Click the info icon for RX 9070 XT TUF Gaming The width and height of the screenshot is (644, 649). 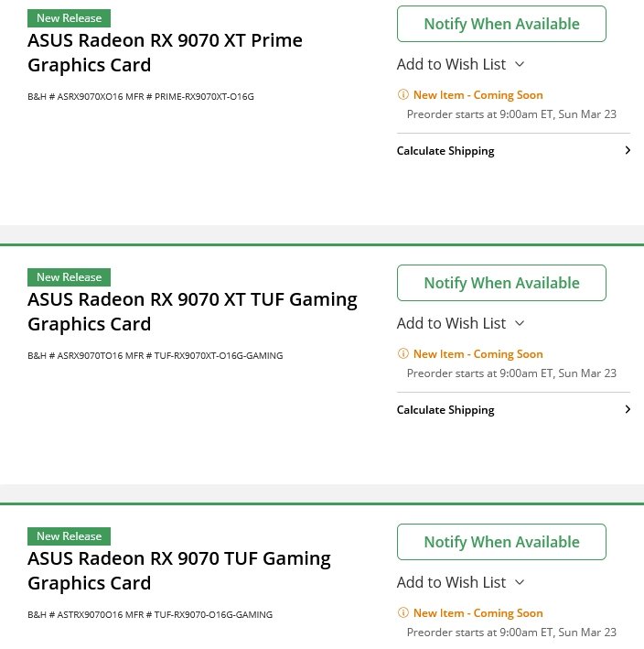402,354
